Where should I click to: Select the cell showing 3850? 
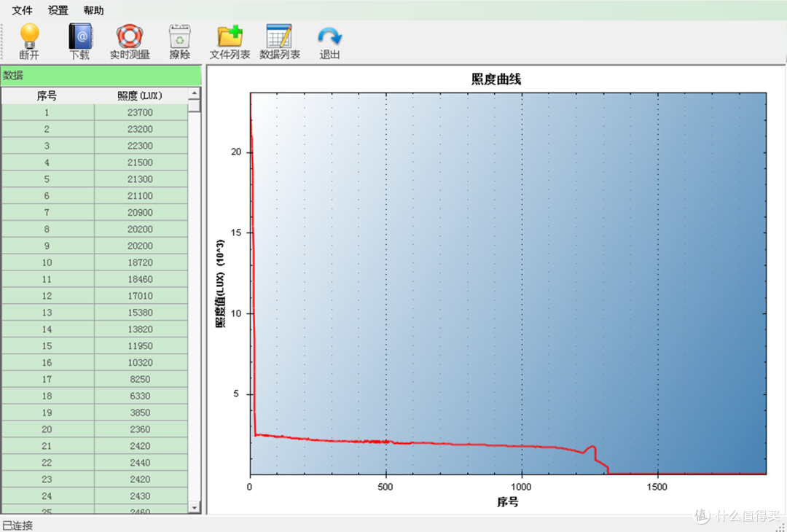click(141, 412)
